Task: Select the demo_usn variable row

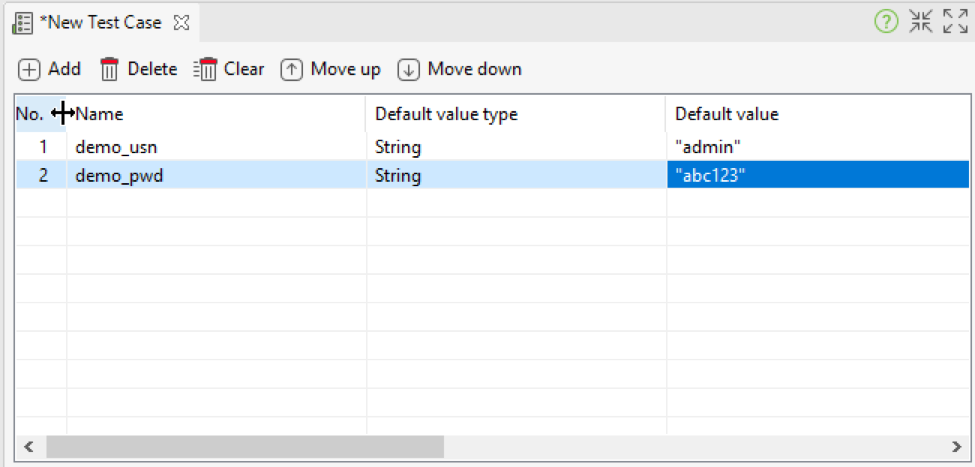Action: click(116, 147)
